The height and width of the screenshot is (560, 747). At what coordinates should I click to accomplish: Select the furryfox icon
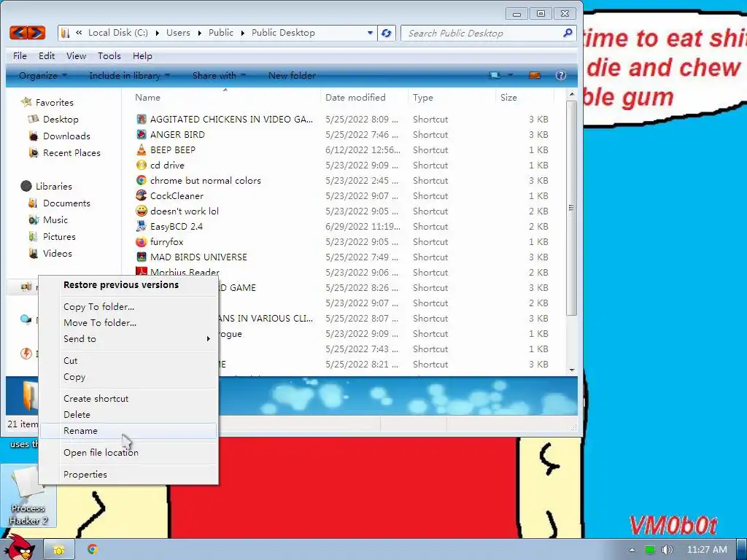pos(141,241)
